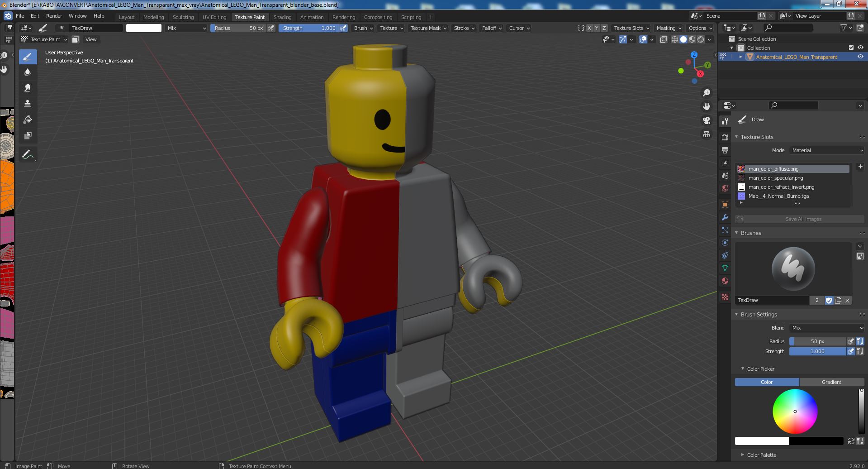Open the Modifiers wrench tab
The height and width of the screenshot is (469, 868).
[725, 217]
